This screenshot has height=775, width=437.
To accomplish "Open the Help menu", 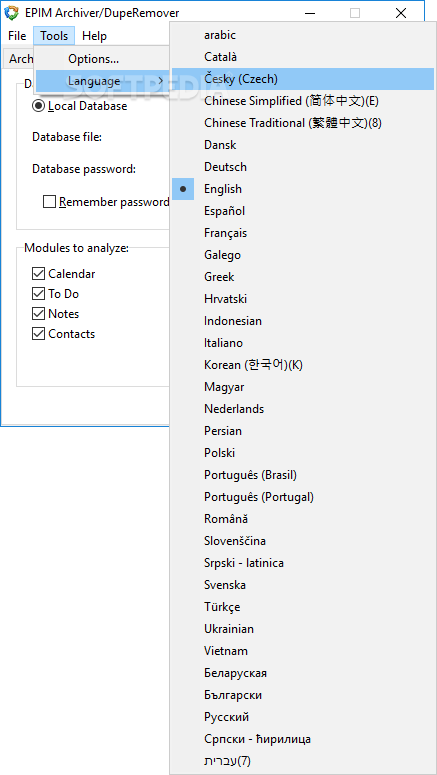I will [x=94, y=36].
